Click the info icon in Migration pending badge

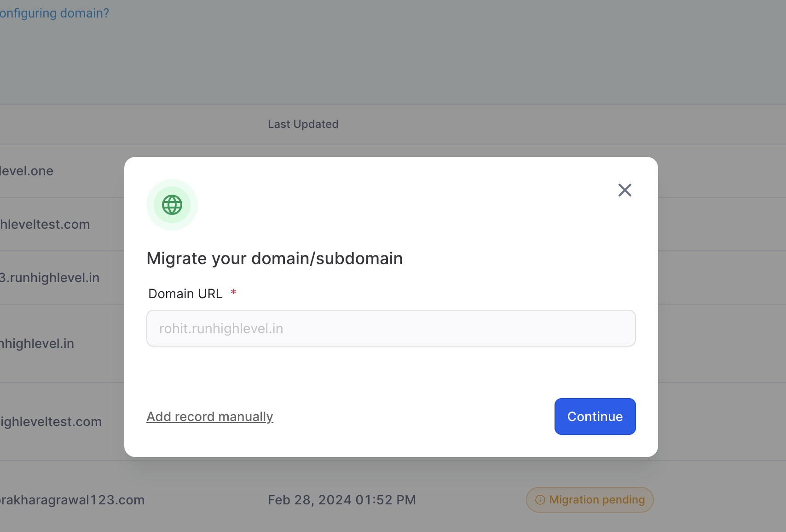coord(540,500)
